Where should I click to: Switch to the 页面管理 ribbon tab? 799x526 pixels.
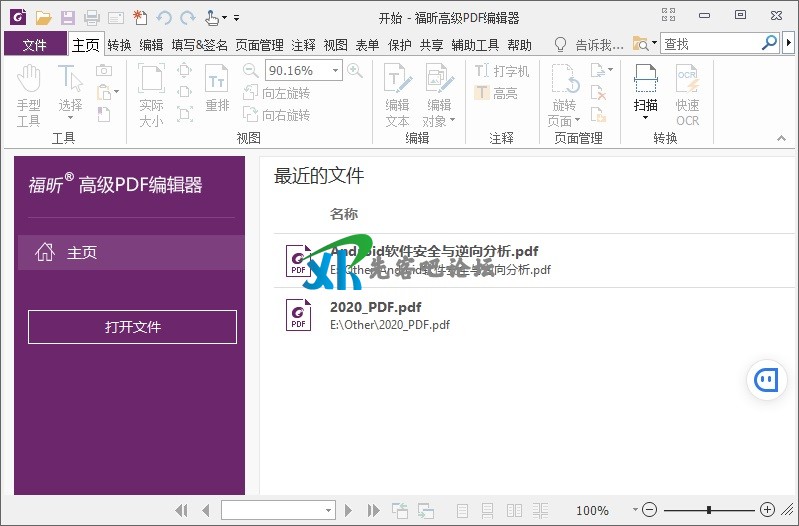click(x=259, y=45)
